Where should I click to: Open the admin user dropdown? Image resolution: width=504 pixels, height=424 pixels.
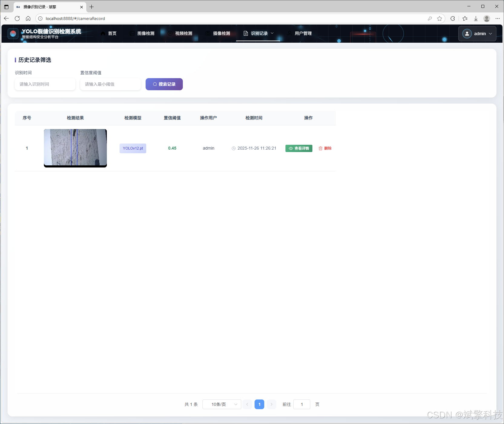pyautogui.click(x=477, y=34)
